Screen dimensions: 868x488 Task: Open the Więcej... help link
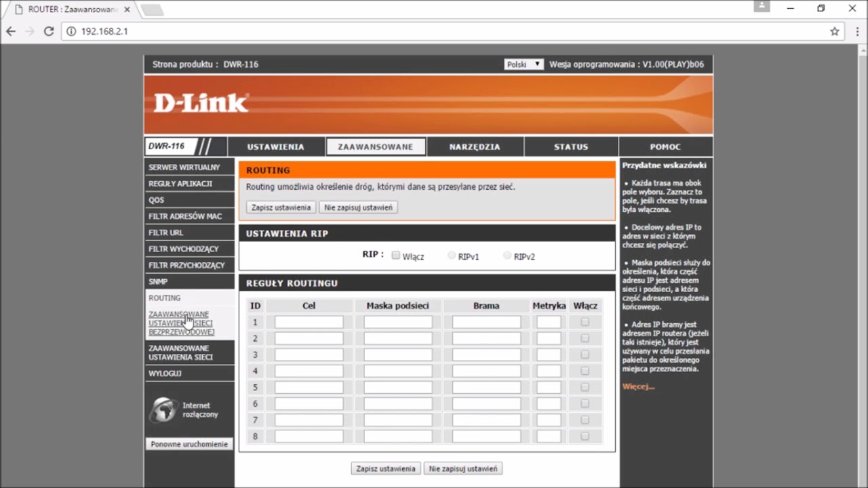coord(638,386)
